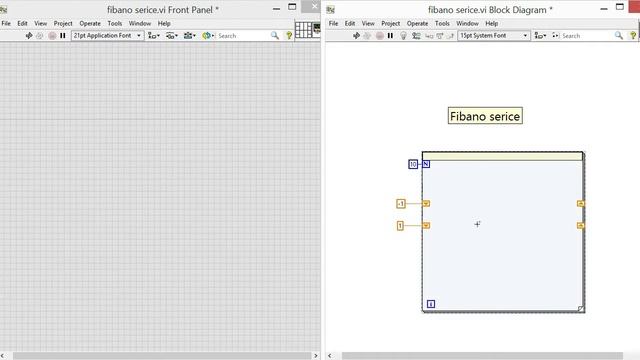
Task: Open the Block Diagram Edit menu
Action: point(350,24)
